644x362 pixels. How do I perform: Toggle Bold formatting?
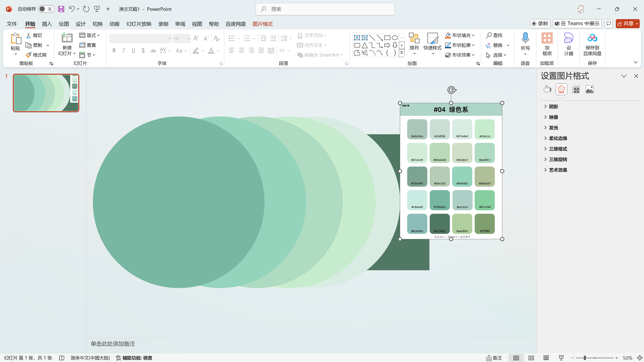pos(114,51)
